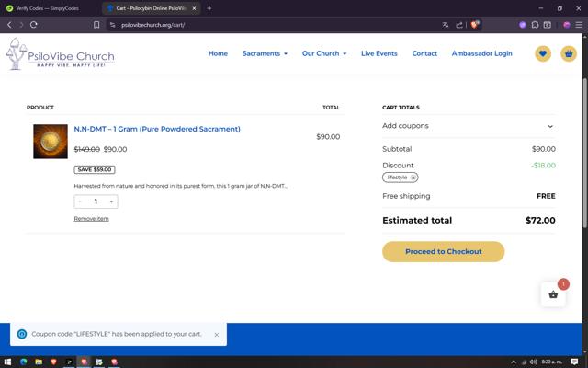
Task: Open the floating mini-cart basket widget
Action: (x=553, y=294)
